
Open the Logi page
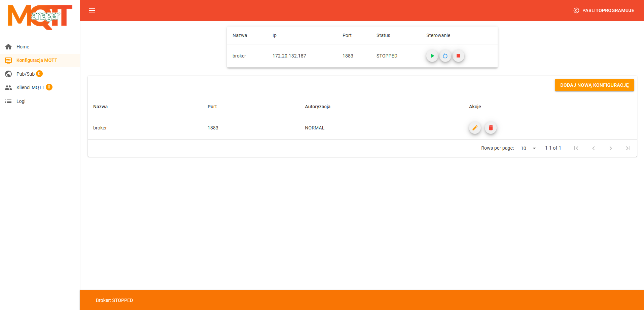tap(40, 101)
